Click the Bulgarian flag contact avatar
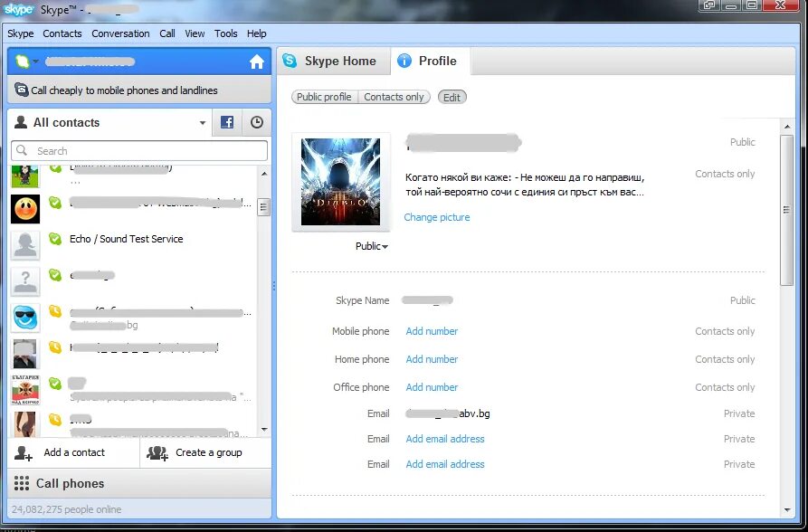Screen dimensions: 808x532 pos(25,390)
